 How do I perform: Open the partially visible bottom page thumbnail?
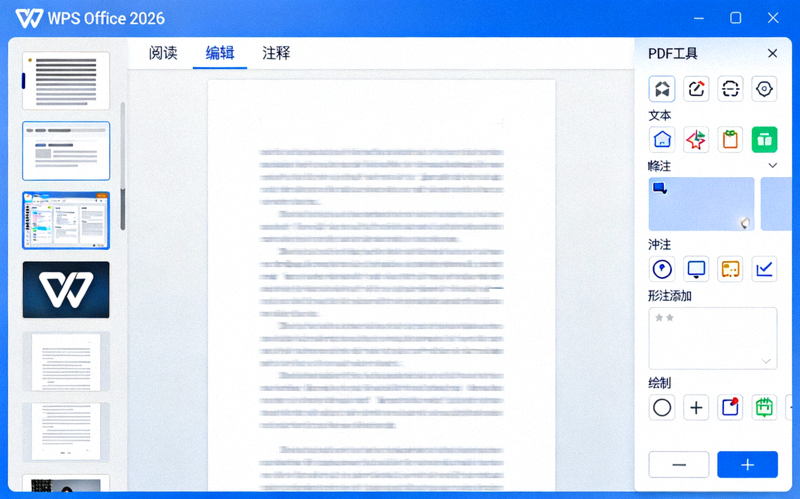point(66,483)
